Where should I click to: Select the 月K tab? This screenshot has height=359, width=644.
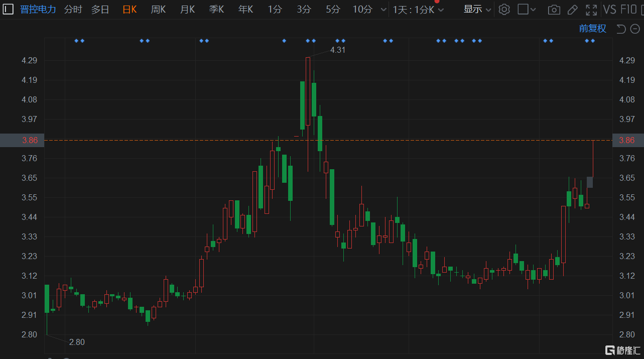click(187, 9)
